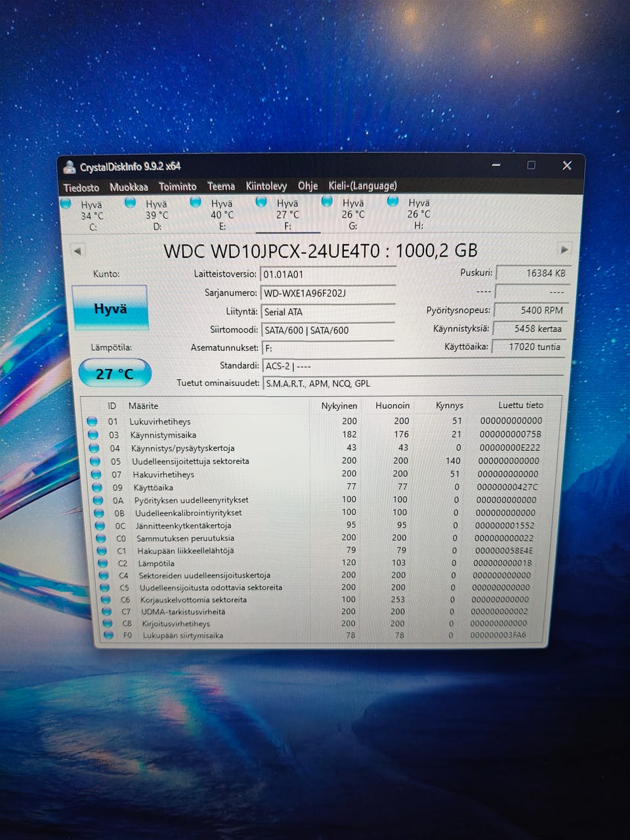
Task: Click the status dot for attribute C2 Lämpötila
Action: click(x=102, y=563)
